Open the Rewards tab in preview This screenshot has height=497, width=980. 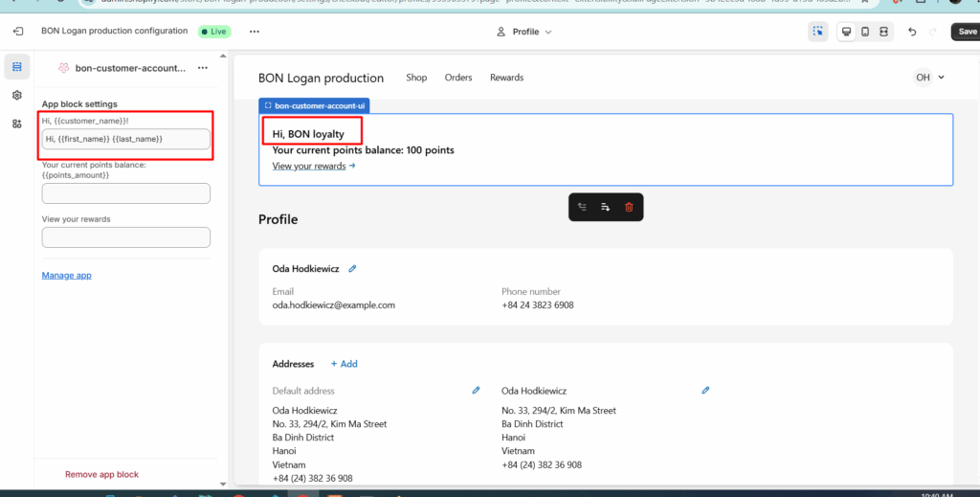(506, 78)
